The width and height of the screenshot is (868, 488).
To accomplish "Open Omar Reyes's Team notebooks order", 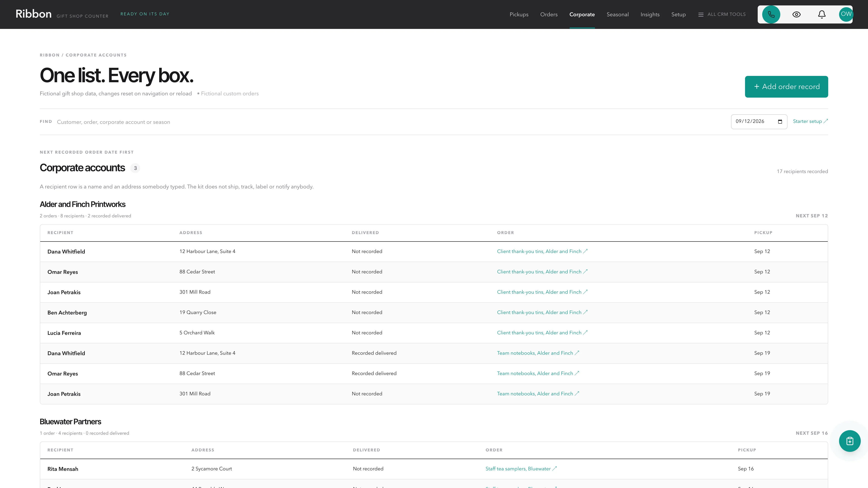I will point(538,373).
